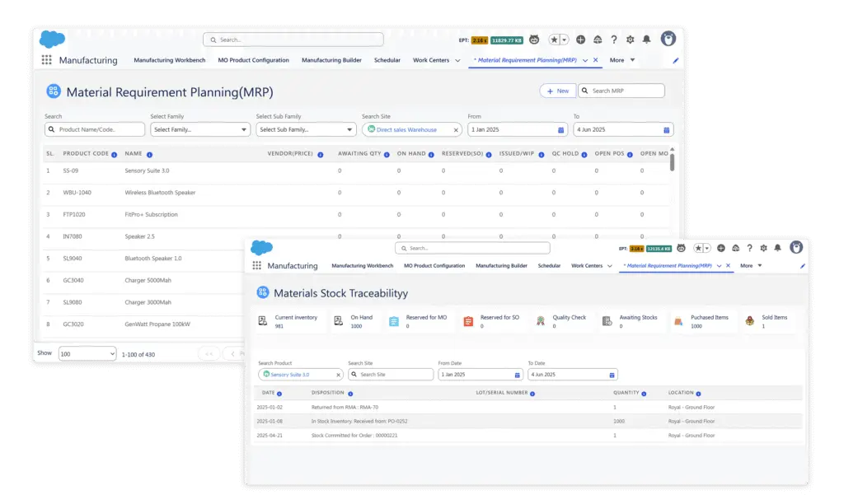Click the global plus icon in MRP window header
844x504 pixels.
pos(581,40)
